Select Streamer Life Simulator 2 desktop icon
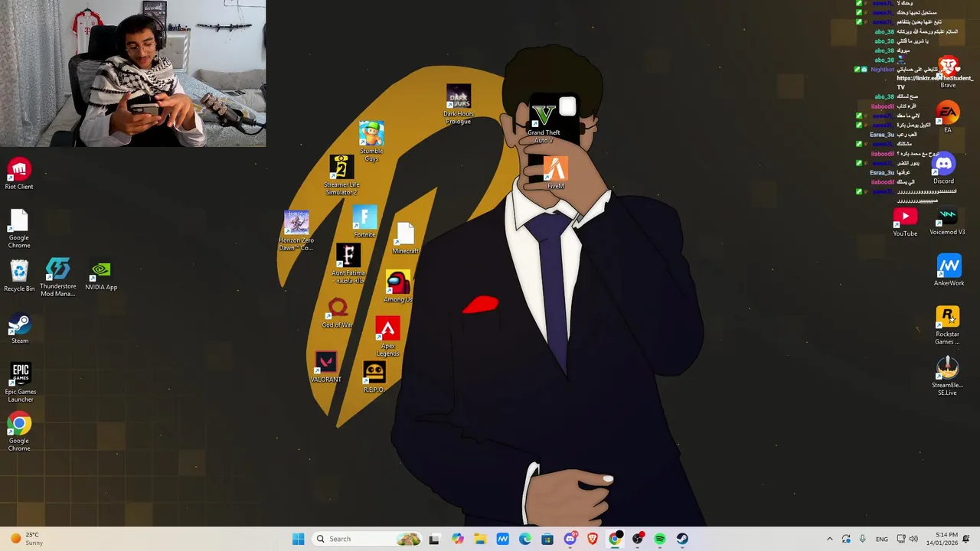980x551 pixels. pyautogui.click(x=341, y=175)
